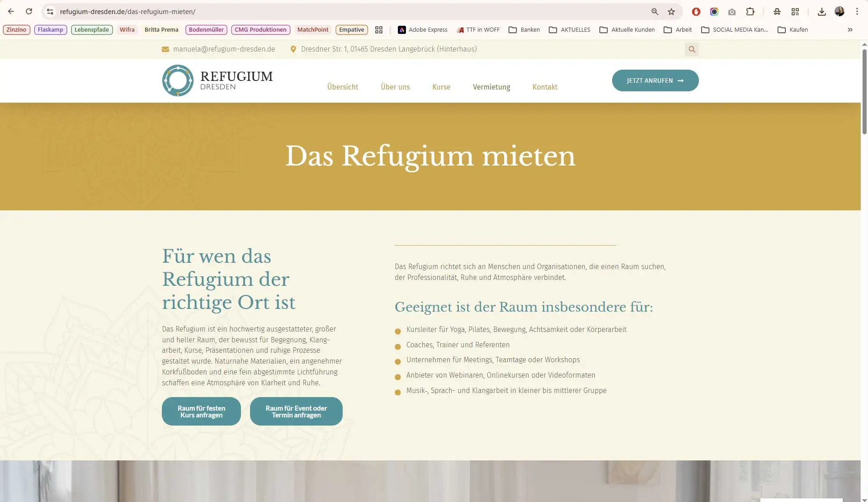
Task: Expand the Kaufen bookmark folder
Action: (x=793, y=30)
